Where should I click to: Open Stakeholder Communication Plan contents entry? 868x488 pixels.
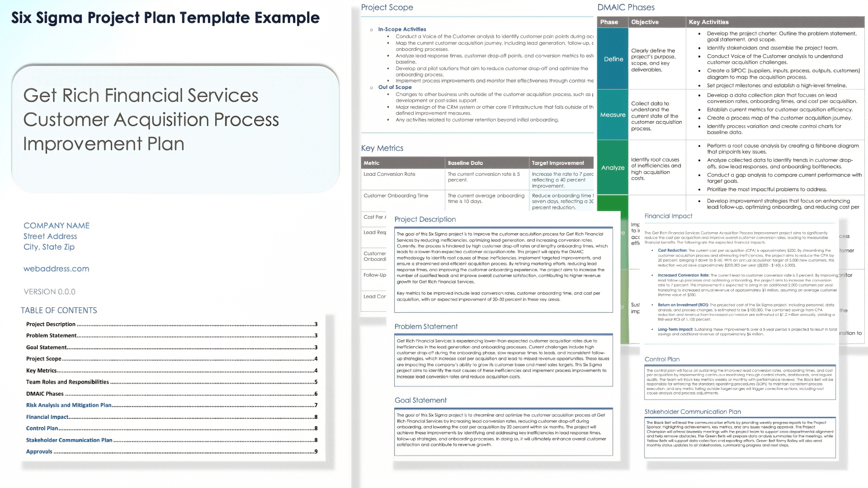(x=172, y=440)
